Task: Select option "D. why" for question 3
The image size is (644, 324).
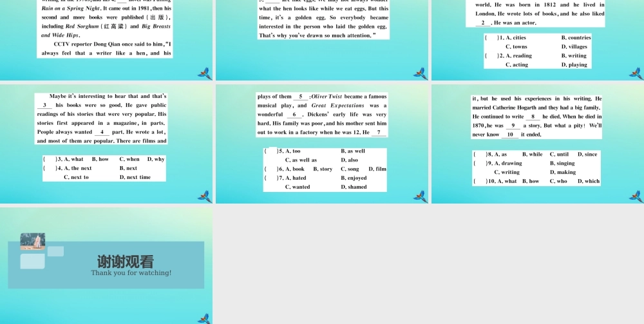Action: [x=156, y=159]
